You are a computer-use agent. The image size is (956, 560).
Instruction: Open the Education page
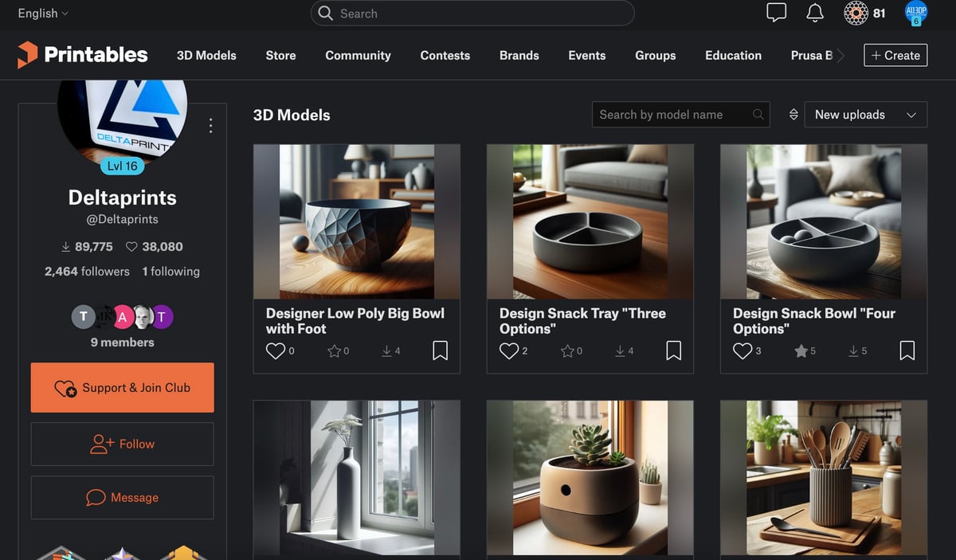pos(733,56)
